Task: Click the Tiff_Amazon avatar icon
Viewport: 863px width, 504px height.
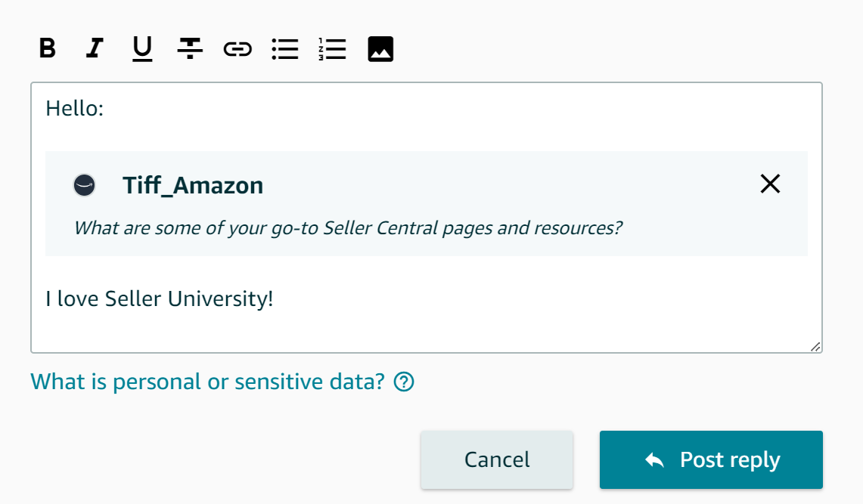Action: point(84,185)
